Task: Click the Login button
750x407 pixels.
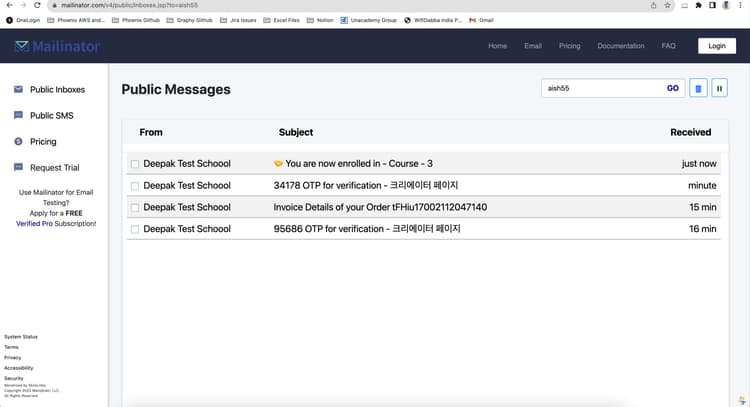Action: 716,46
